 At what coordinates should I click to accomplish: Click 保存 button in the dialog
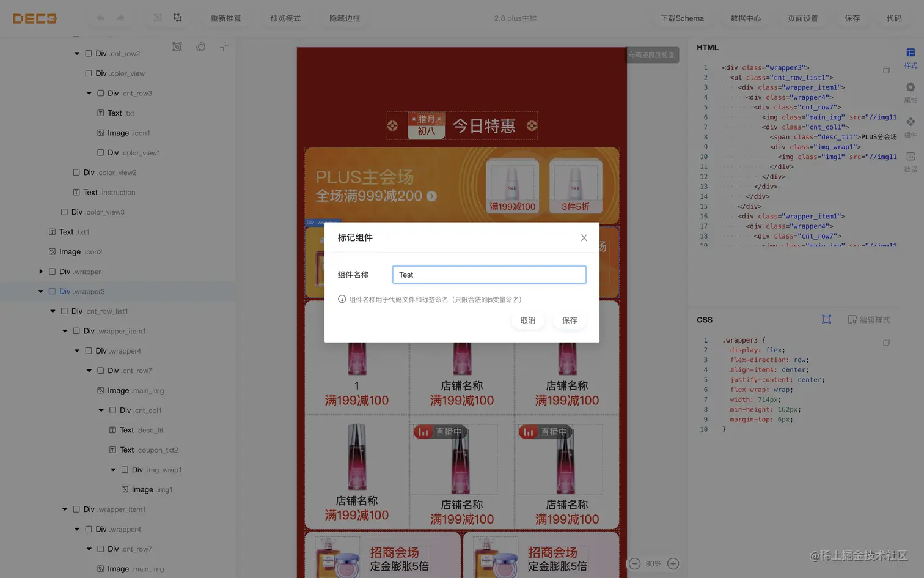570,320
